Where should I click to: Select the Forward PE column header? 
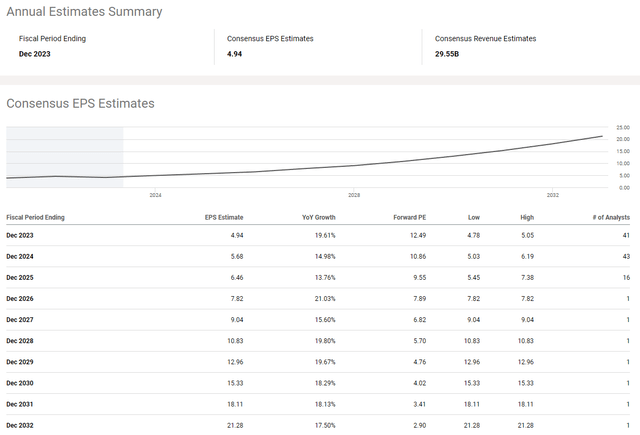pyautogui.click(x=408, y=216)
